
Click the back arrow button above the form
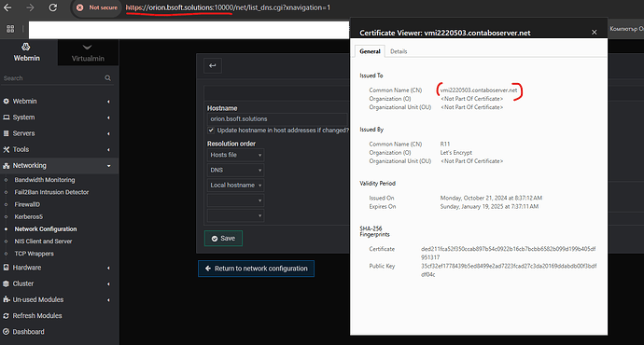tap(213, 65)
